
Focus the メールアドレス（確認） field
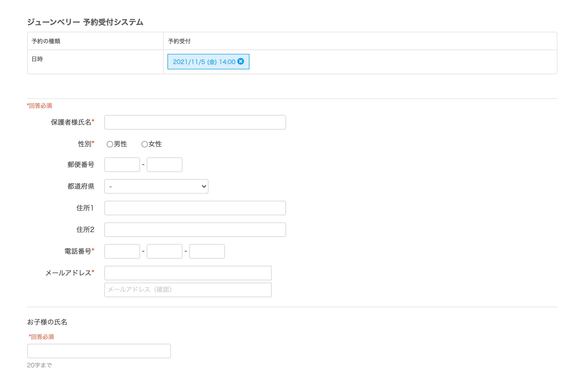[188, 290]
